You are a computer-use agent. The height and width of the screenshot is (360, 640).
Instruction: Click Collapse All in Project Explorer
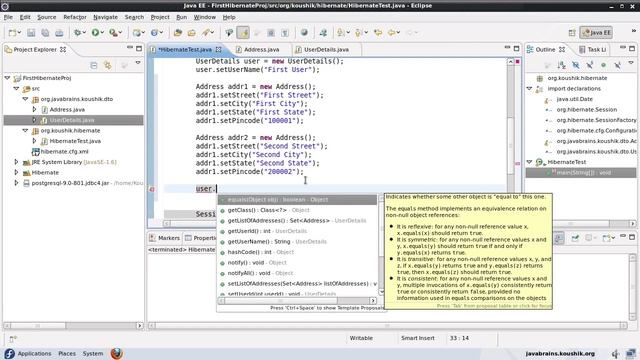pyautogui.click(x=94, y=65)
